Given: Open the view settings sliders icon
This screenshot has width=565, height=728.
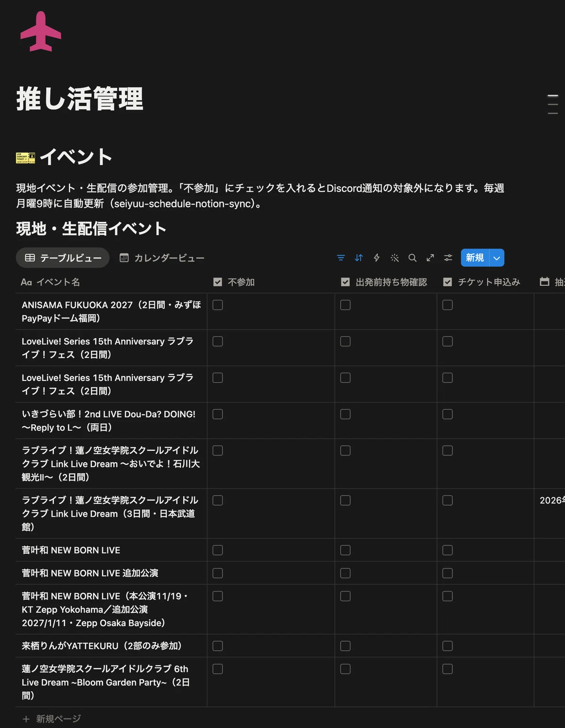Looking at the screenshot, I should point(448,258).
